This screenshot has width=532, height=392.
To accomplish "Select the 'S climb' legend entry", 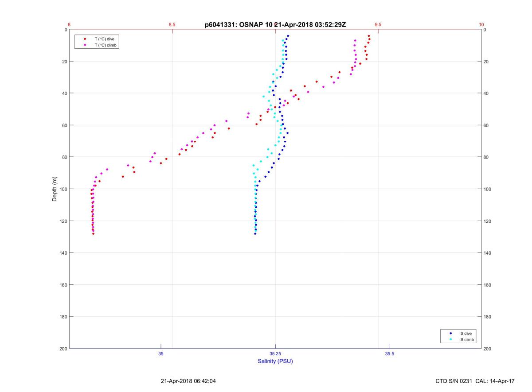I will click(x=467, y=339).
